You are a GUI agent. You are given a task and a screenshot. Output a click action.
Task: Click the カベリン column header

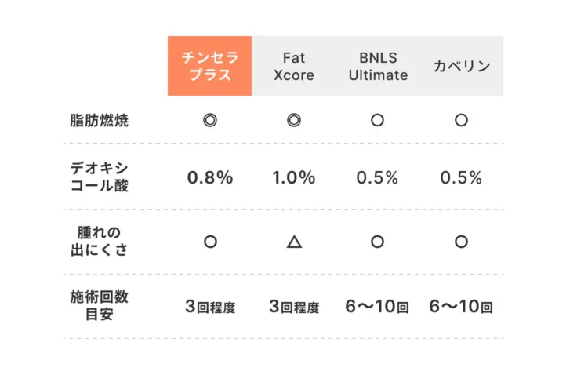[462, 66]
